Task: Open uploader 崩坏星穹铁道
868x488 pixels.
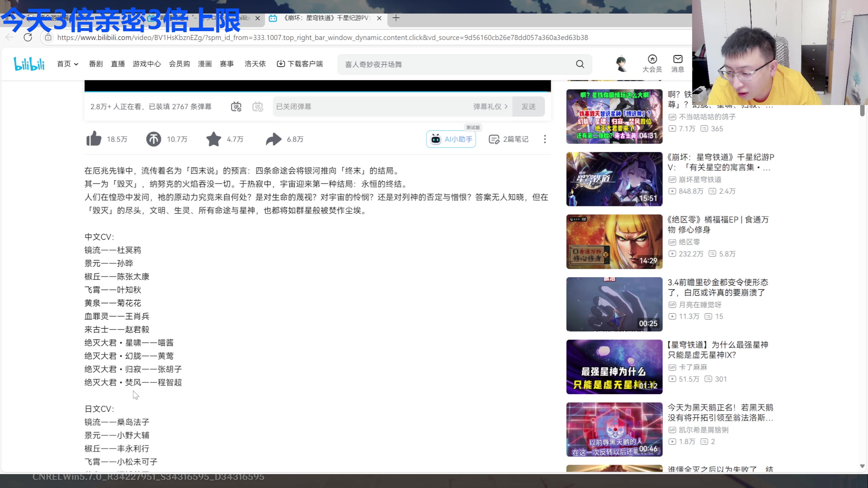Action: pyautogui.click(x=700, y=180)
